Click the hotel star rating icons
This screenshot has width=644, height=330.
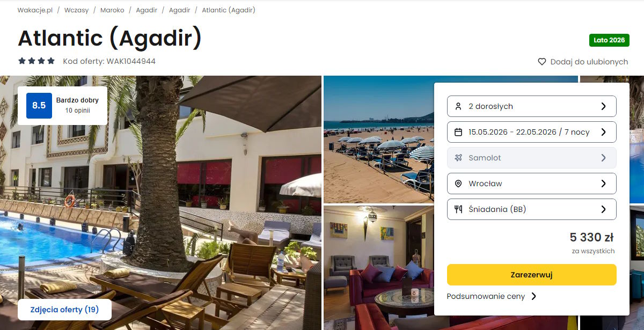[x=36, y=61]
